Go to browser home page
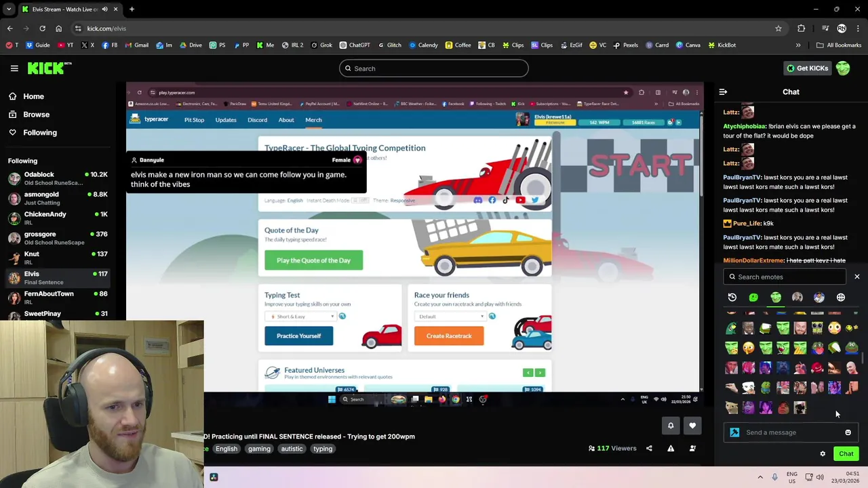Screen dimensions: 868x488 pos(58,28)
